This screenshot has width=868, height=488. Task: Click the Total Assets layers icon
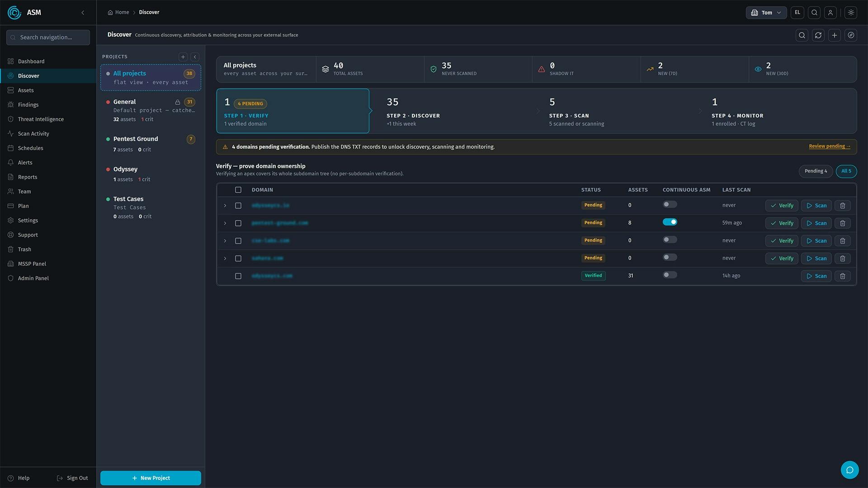click(325, 69)
